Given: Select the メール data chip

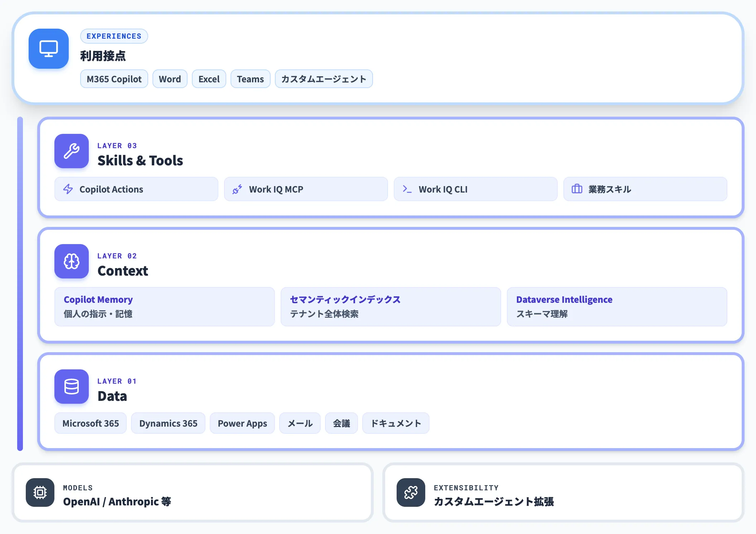Looking at the screenshot, I should pyautogui.click(x=300, y=423).
